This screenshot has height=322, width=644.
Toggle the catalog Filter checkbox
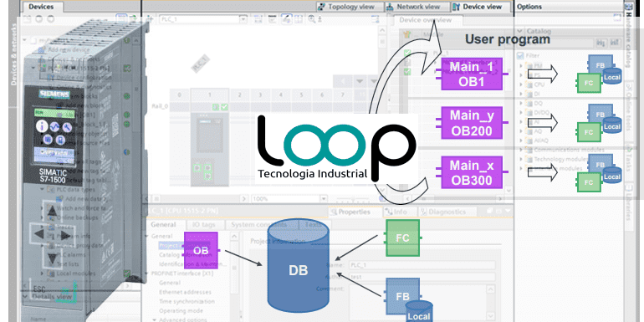[x=520, y=55]
